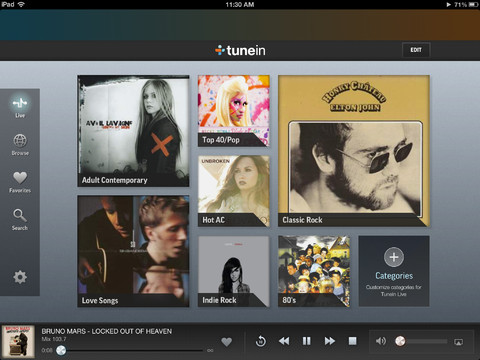Screen dimensions: 480x360
Task: Mute with the speaker volume icon
Action: [x=381, y=341]
